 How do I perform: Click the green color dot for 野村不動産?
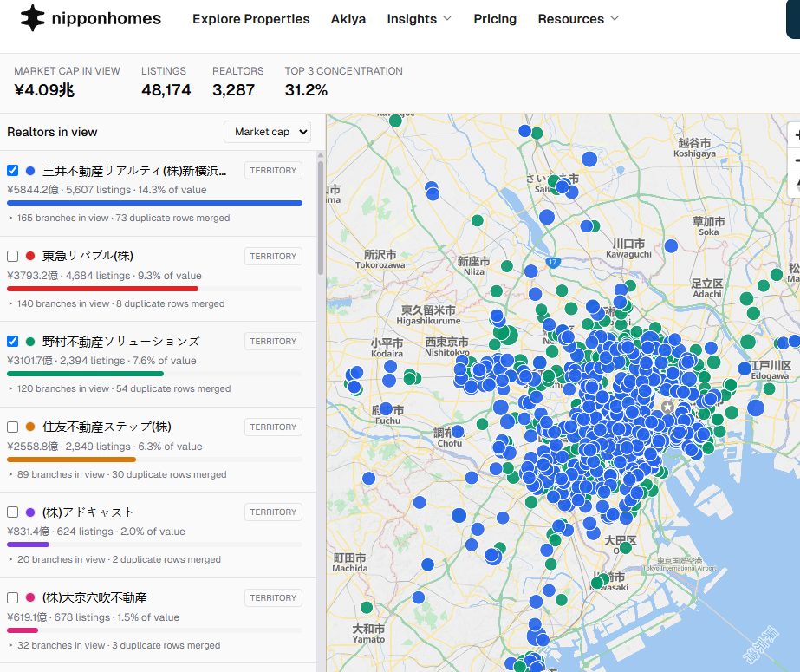click(30, 342)
